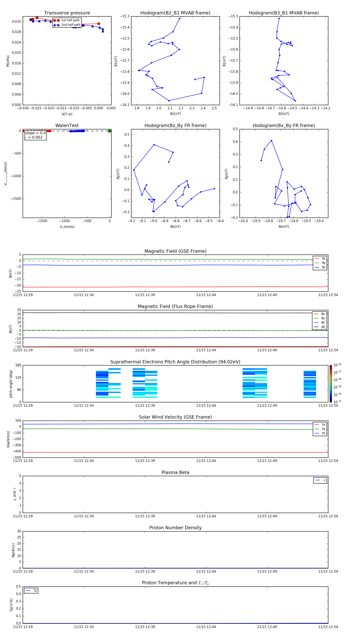Click the By entry in GSE legend
351x644 pixels.
(320, 263)
